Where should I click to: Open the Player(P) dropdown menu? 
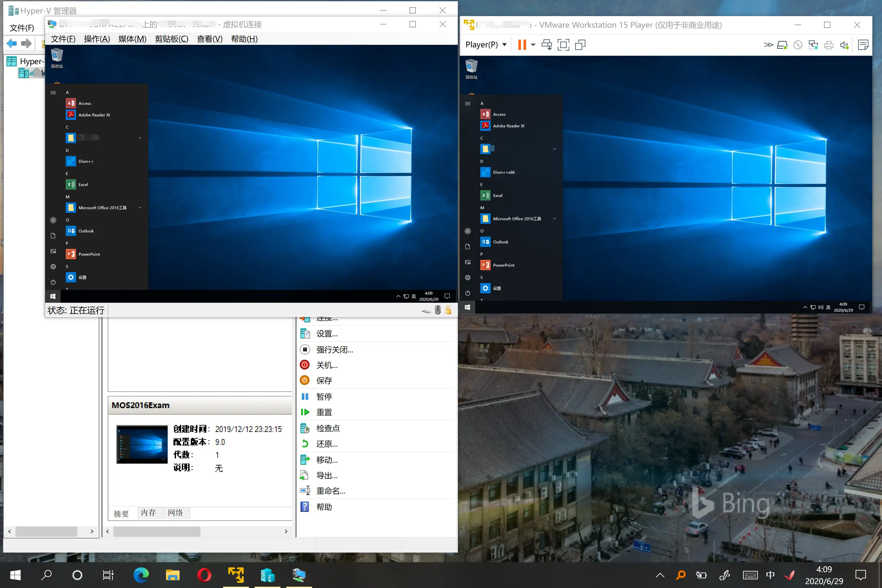[485, 44]
